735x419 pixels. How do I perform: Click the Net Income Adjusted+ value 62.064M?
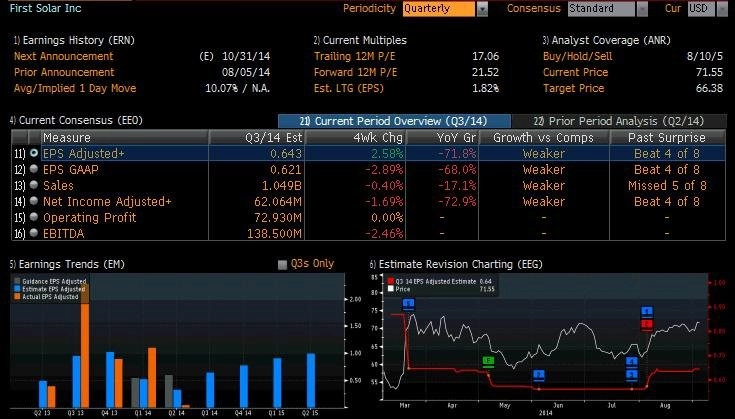click(x=278, y=202)
